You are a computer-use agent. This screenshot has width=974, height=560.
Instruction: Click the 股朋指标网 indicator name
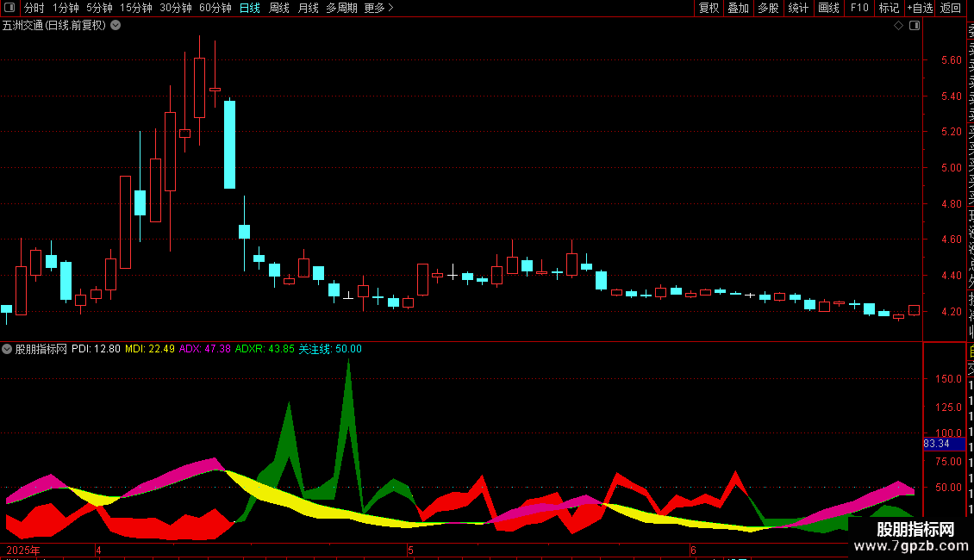pos(41,349)
